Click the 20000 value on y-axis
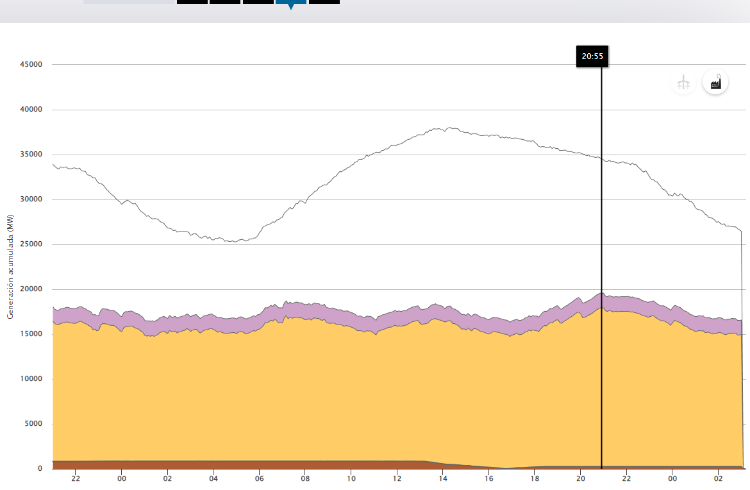 [31, 289]
